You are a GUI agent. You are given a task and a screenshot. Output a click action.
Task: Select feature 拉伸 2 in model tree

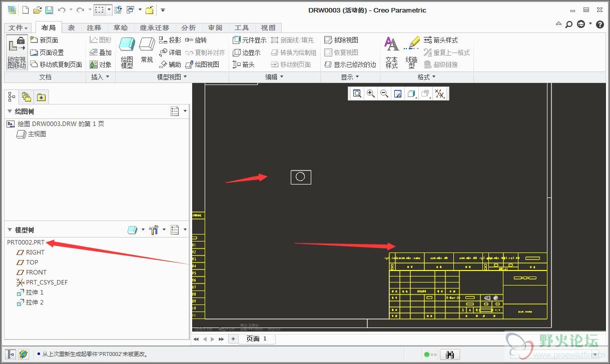[x=30, y=302]
